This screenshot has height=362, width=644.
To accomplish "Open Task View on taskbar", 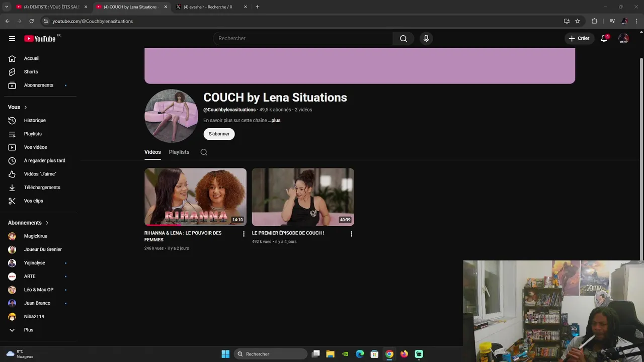I will (315, 354).
